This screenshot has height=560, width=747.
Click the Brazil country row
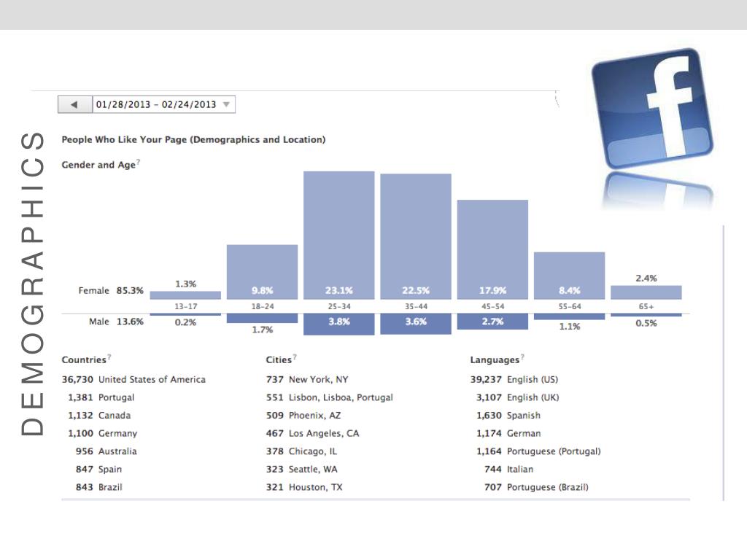coord(98,488)
